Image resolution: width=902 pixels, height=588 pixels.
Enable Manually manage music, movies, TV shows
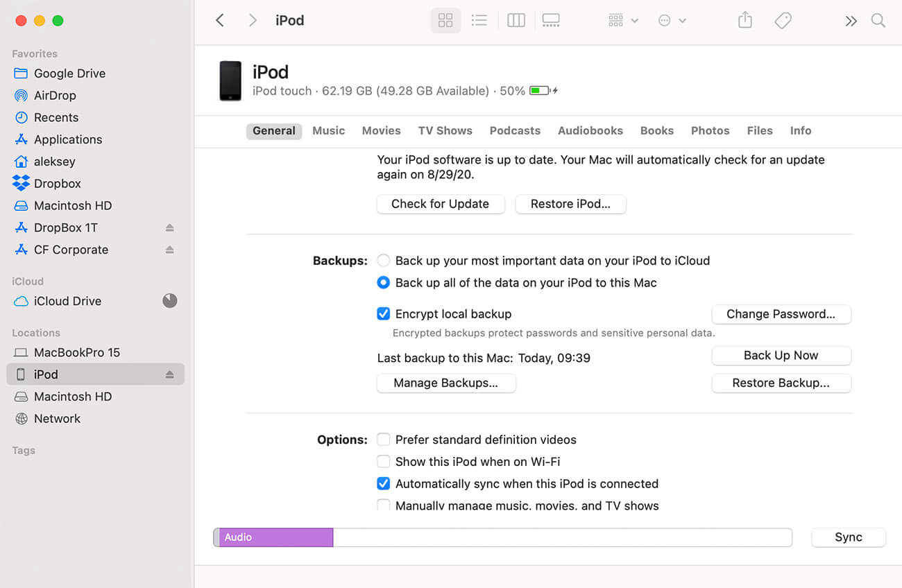coord(383,505)
